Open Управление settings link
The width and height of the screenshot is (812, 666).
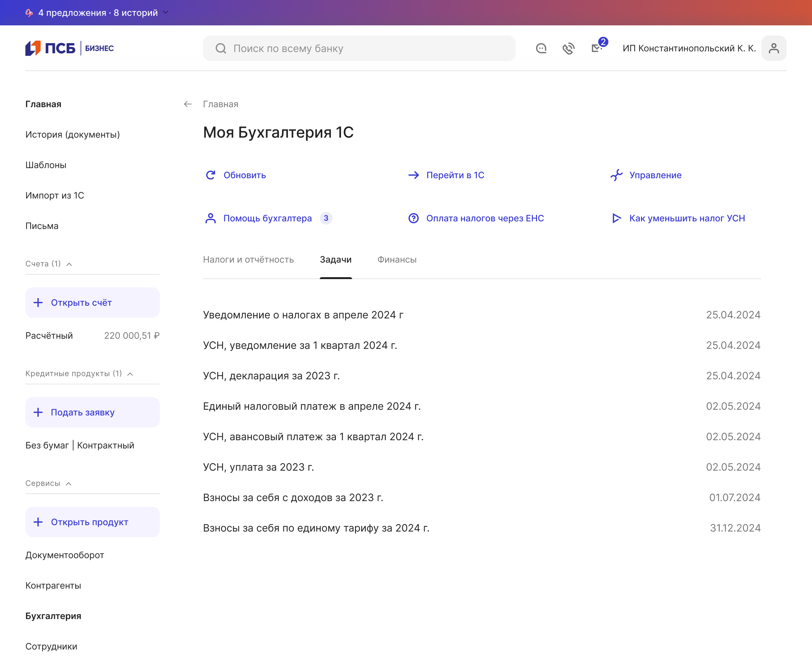pos(655,175)
